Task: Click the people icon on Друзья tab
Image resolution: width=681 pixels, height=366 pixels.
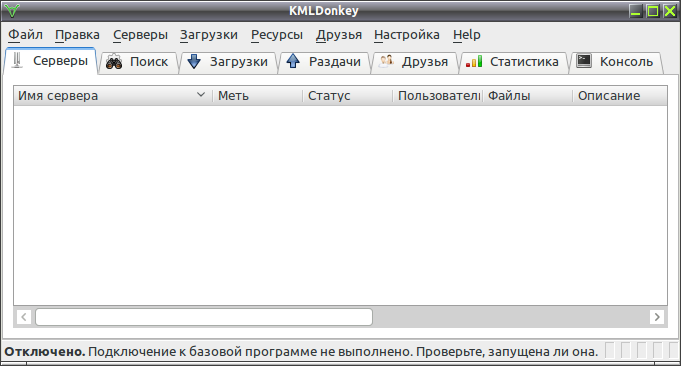Action: click(386, 61)
